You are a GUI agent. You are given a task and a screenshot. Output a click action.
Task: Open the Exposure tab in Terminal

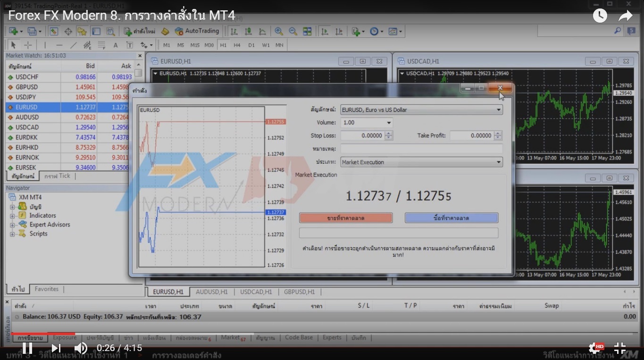point(65,338)
